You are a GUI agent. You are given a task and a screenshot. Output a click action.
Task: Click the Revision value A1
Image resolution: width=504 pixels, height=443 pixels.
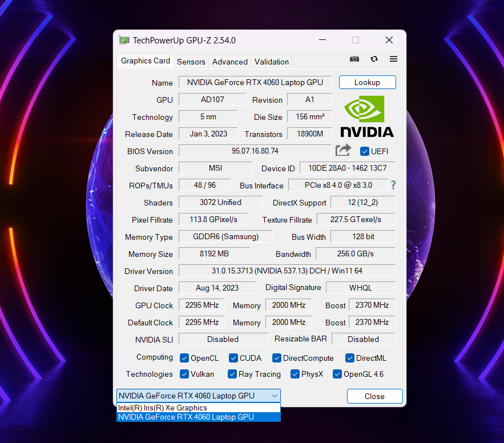pyautogui.click(x=309, y=99)
